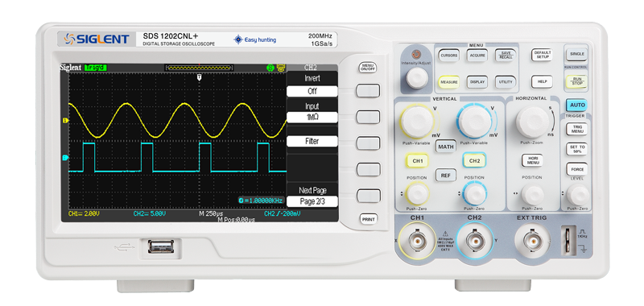Select the softkey beside Input 1MΩ
This screenshot has height=306, width=644.
[368, 117]
